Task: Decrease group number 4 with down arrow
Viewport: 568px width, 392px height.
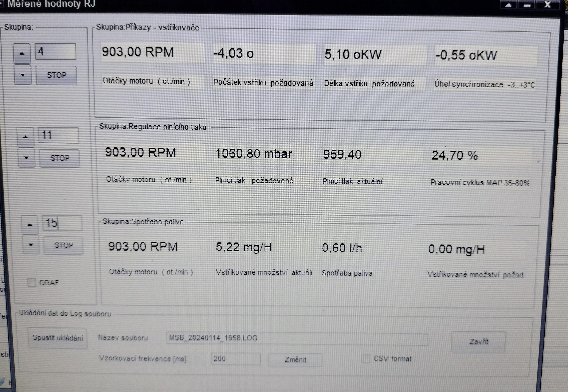Action: click(x=23, y=75)
